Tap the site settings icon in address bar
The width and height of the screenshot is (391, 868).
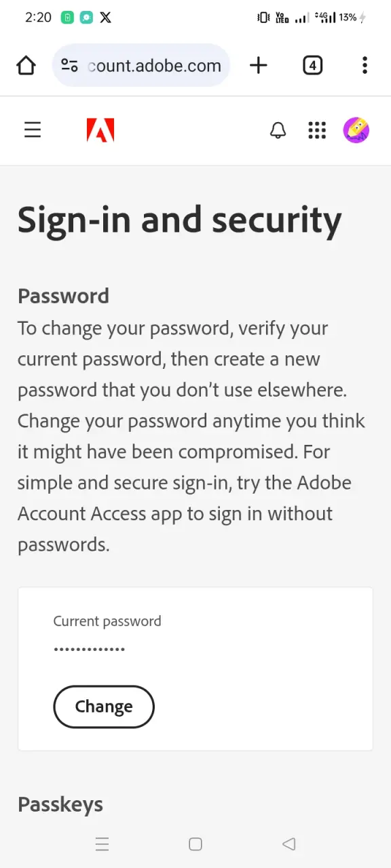click(69, 66)
